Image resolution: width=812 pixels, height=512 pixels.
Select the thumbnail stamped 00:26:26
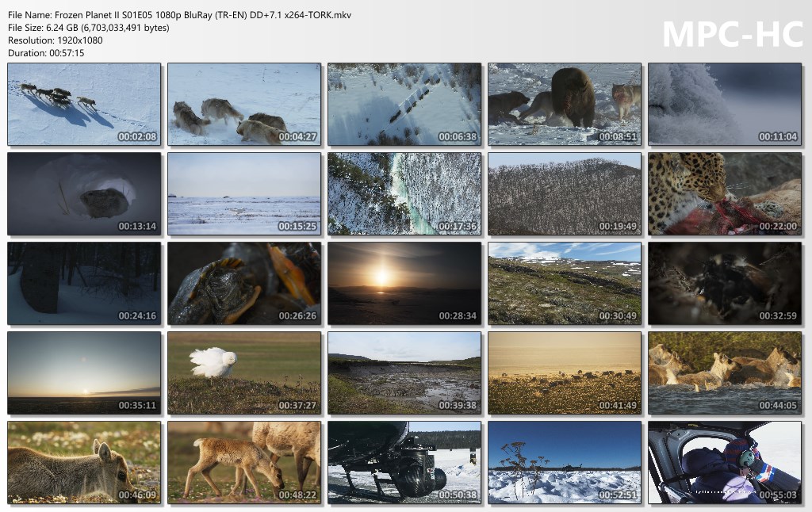pos(244,283)
